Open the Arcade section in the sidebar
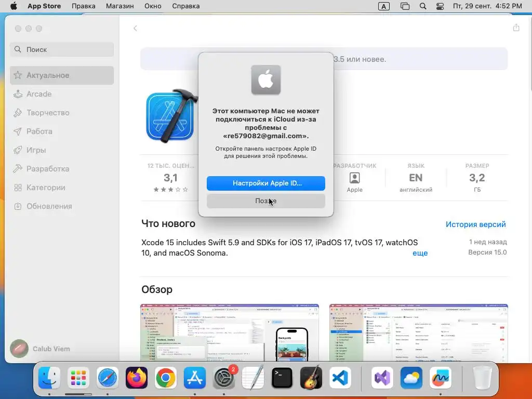This screenshot has height=399, width=532. click(x=62, y=94)
